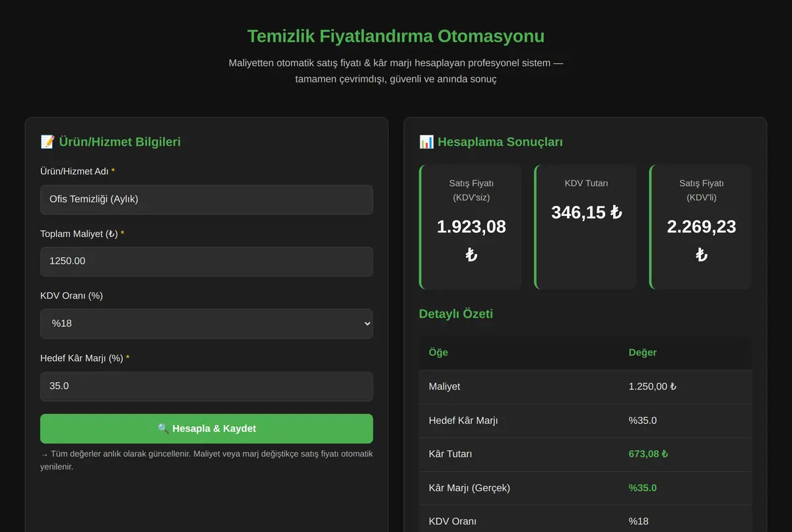This screenshot has height=532, width=792.
Task: Click the 346,15 ₺ KDV amount
Action: click(587, 213)
